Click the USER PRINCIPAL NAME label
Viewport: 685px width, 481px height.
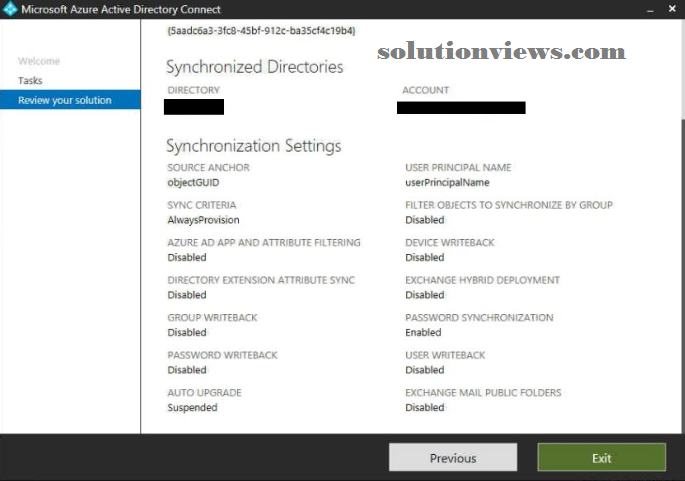pyautogui.click(x=458, y=167)
